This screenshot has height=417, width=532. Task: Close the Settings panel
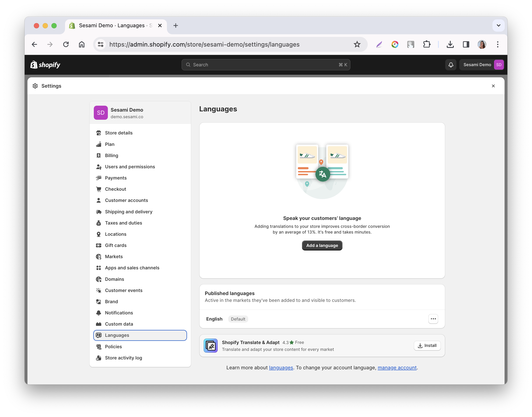coord(493,86)
